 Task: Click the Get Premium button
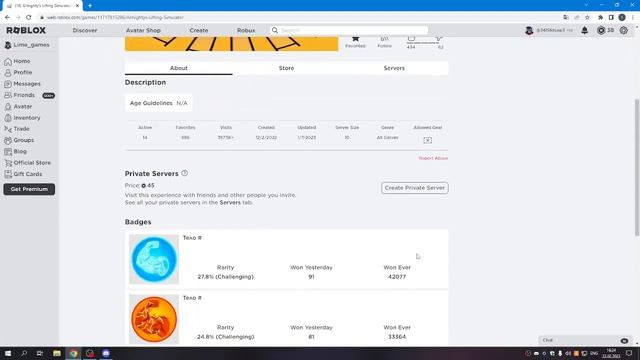click(x=29, y=189)
